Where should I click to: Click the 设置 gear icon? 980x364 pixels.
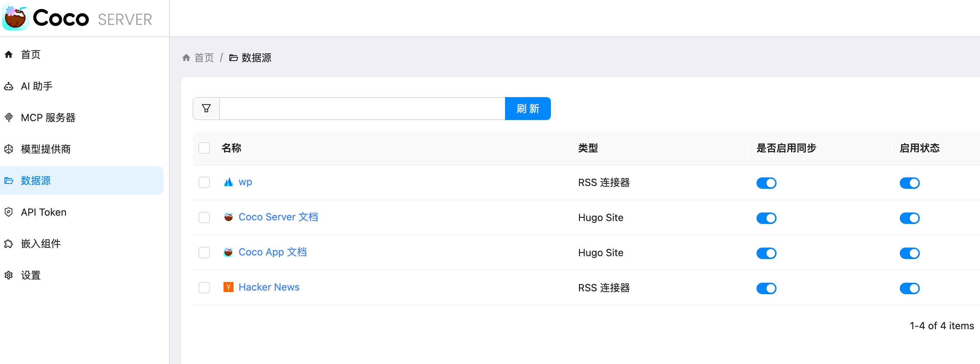click(x=9, y=275)
